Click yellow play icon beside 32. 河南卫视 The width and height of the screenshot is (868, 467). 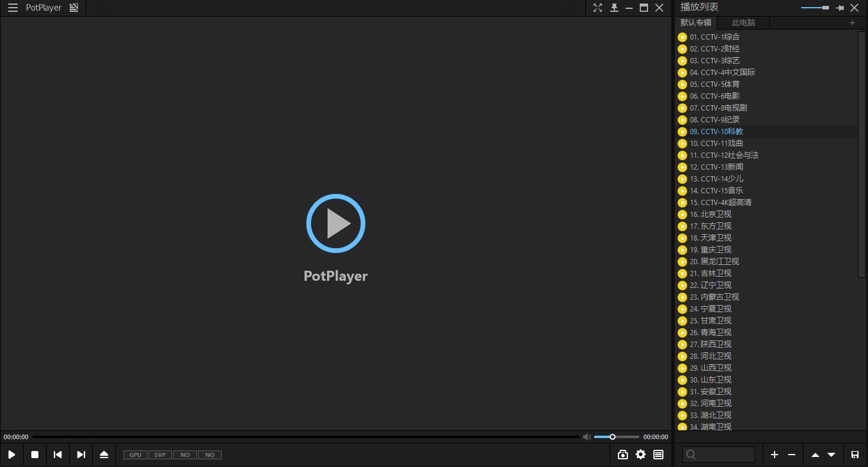coord(682,404)
